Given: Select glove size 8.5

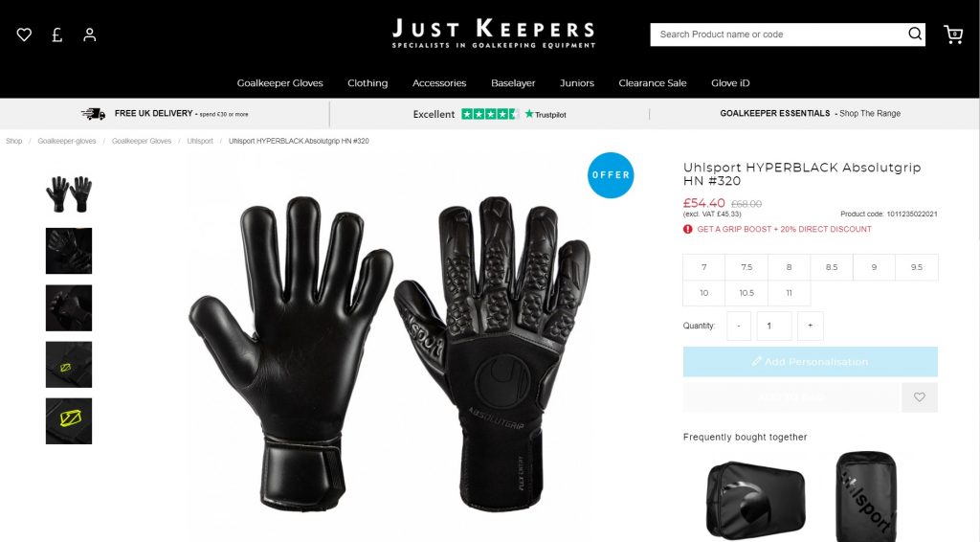Looking at the screenshot, I should tap(832, 267).
